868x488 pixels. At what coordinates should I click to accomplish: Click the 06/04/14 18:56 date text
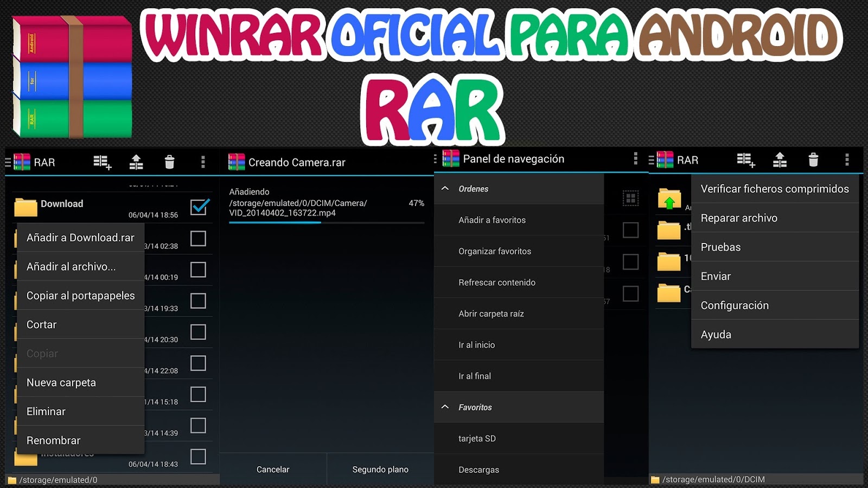click(x=153, y=215)
